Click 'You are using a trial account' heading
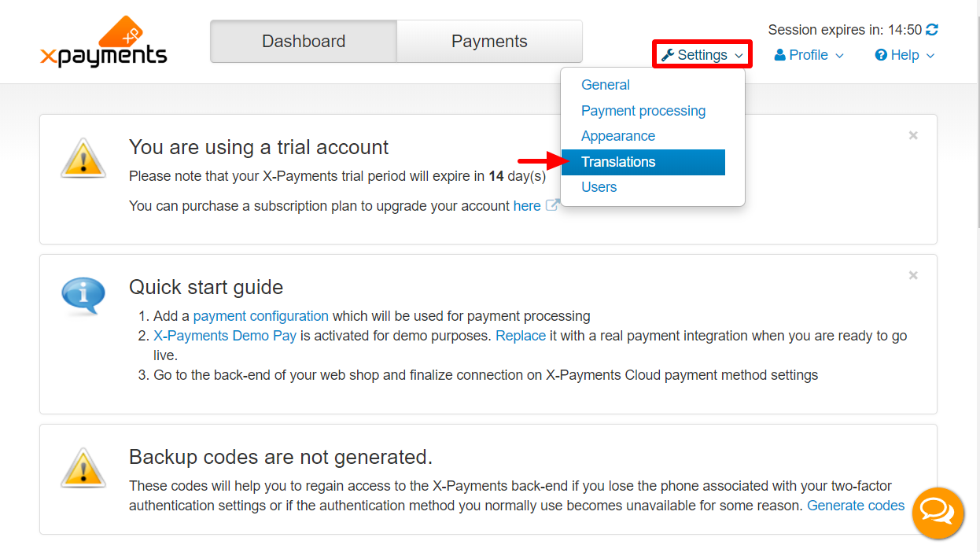Image resolution: width=980 pixels, height=552 pixels. 259,147
